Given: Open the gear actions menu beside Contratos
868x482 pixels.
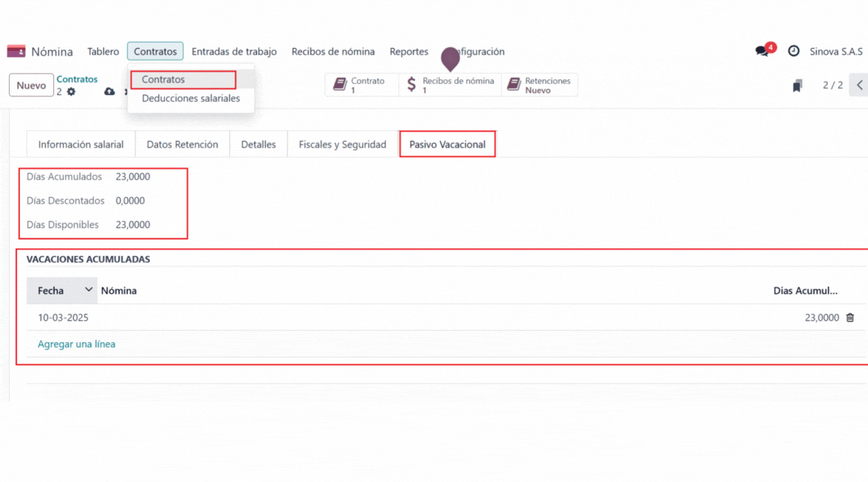Looking at the screenshot, I should 71,92.
